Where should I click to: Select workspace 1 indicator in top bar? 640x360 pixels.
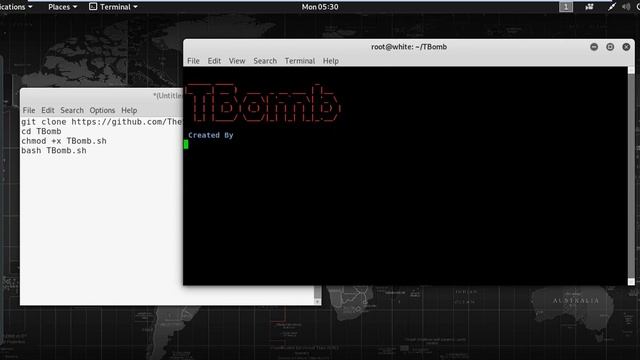[x=566, y=7]
